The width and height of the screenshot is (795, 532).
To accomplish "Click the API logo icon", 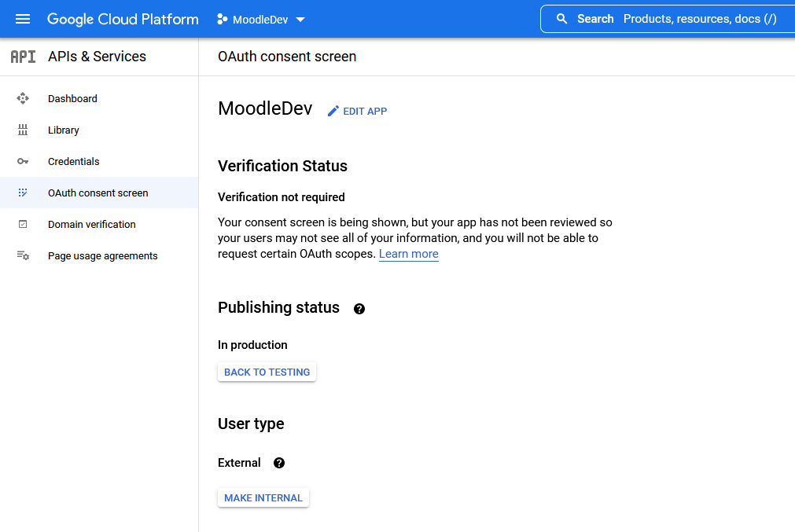I will 24,57.
